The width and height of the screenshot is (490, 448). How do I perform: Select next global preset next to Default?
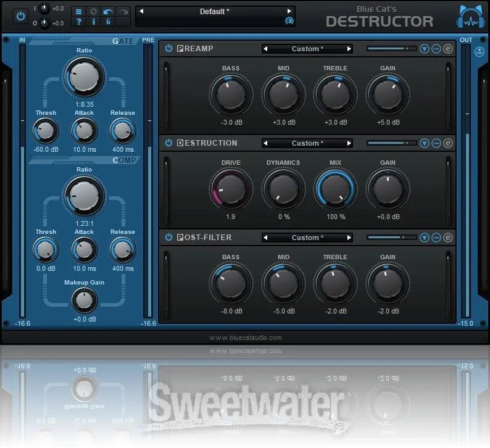click(x=289, y=11)
